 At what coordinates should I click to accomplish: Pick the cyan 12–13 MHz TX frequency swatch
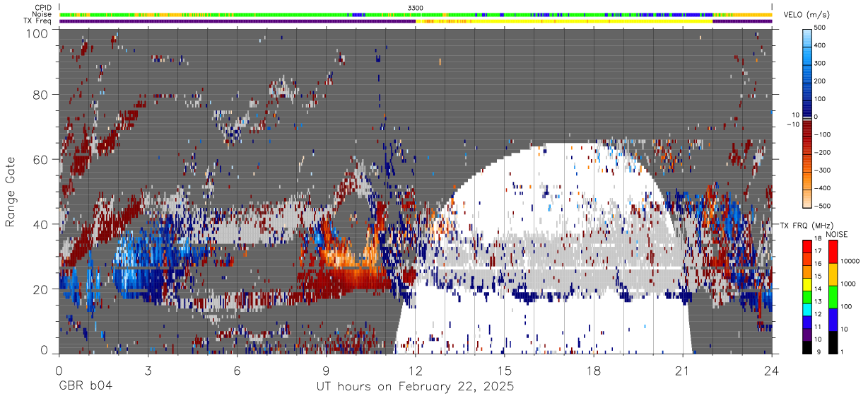[807, 309]
